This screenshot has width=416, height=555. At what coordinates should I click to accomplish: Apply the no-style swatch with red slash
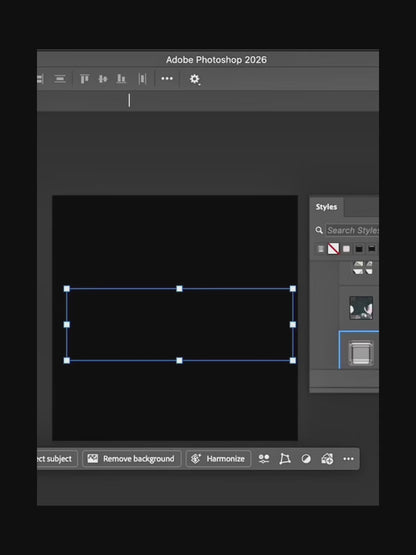coord(333,248)
